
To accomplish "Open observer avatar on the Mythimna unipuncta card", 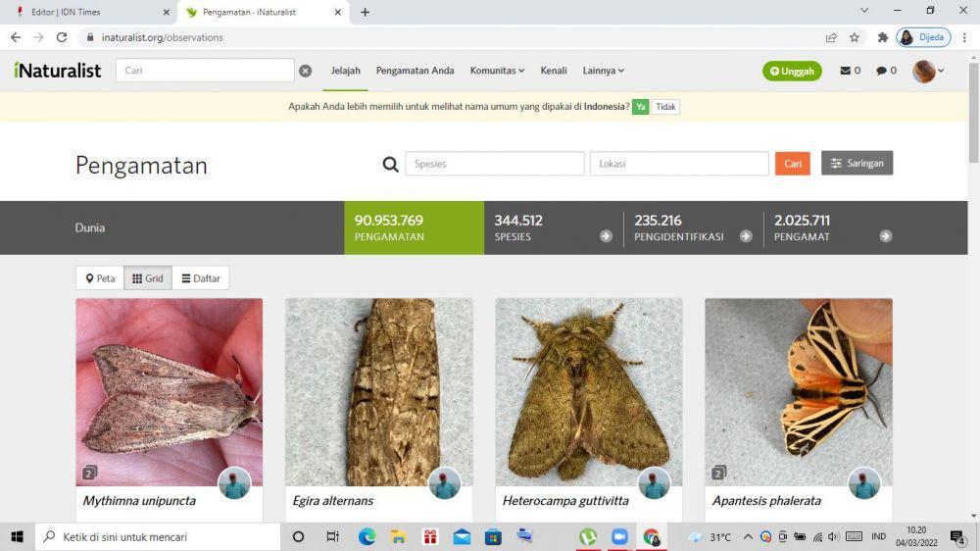I will click(x=234, y=482).
